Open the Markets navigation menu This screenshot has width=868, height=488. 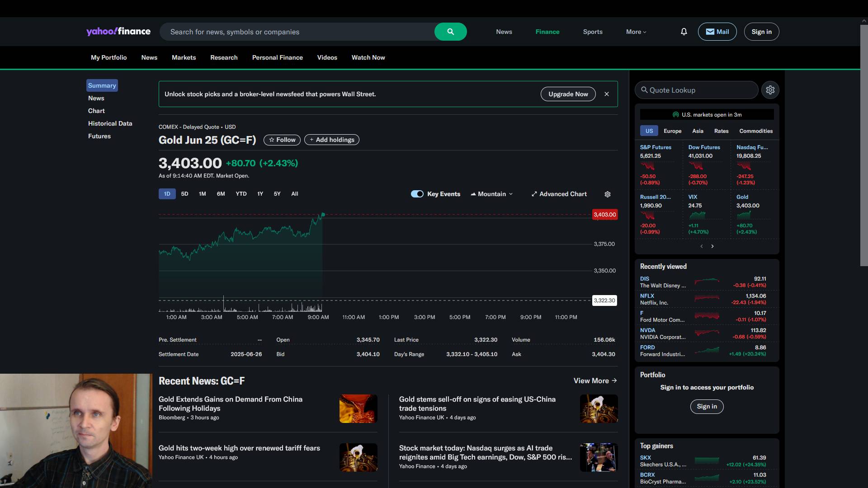(184, 57)
